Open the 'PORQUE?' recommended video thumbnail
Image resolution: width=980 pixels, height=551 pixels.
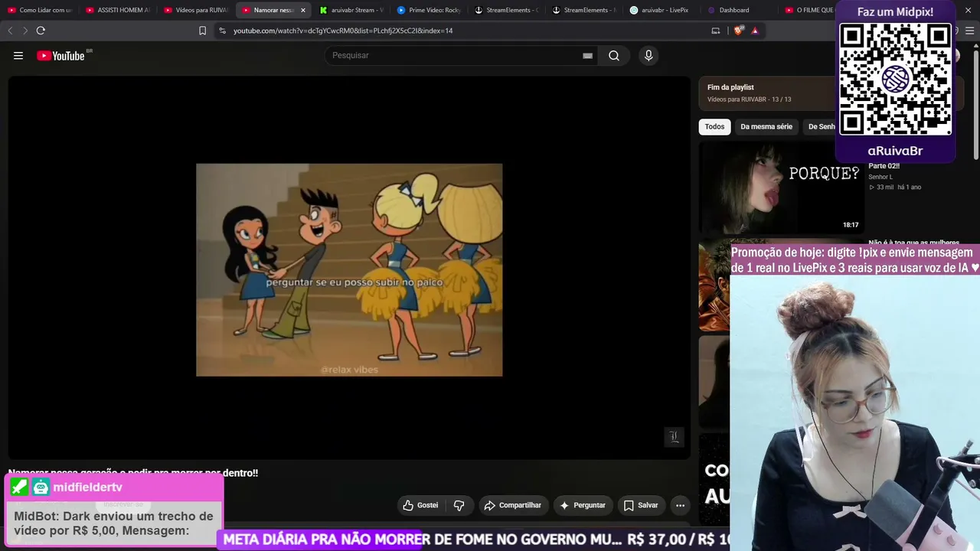[781, 187]
